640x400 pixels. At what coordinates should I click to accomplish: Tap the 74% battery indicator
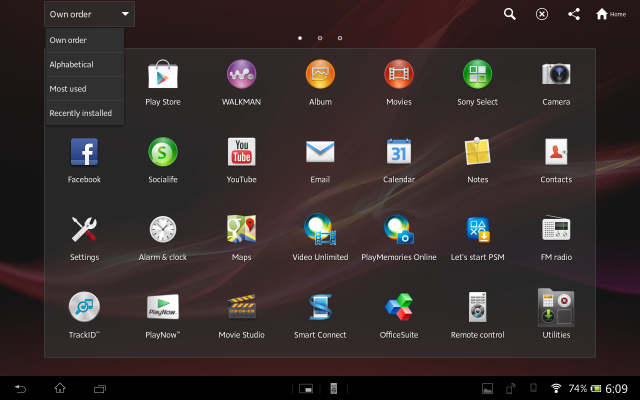pyautogui.click(x=584, y=388)
